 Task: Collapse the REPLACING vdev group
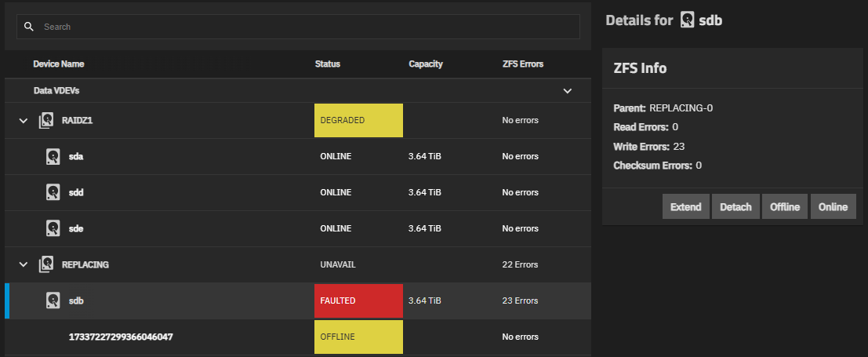click(x=24, y=264)
